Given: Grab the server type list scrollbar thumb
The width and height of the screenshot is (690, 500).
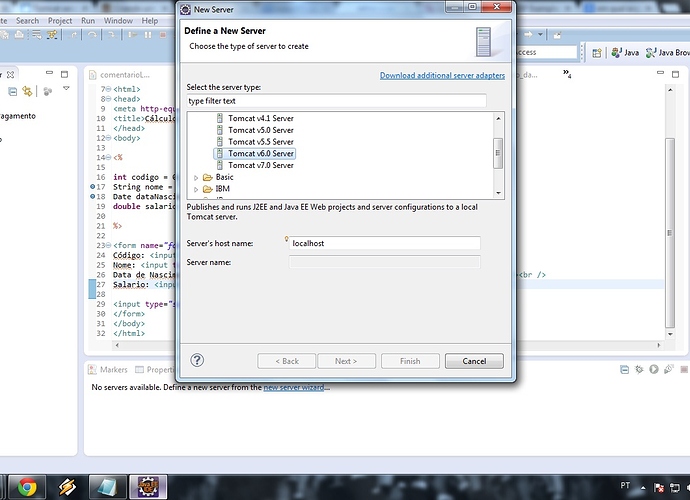Looking at the screenshot, I should click(x=498, y=153).
